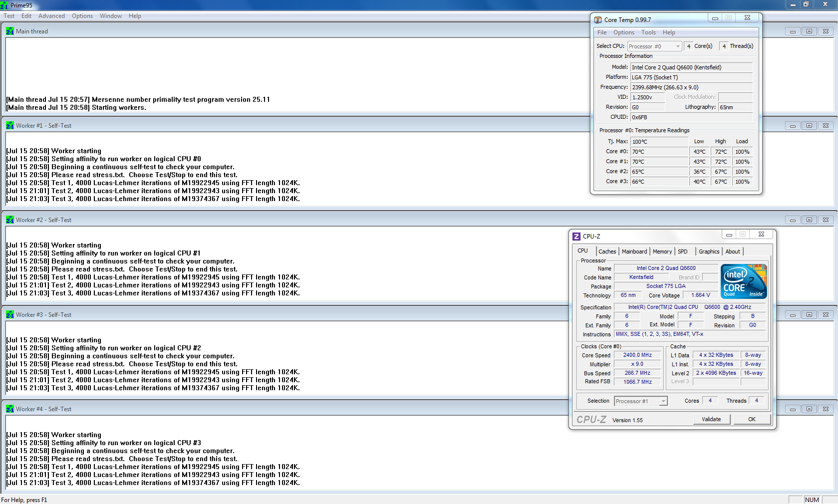
Task: Click the Core #2 temperature reading in Core Temp
Action: 659,172
